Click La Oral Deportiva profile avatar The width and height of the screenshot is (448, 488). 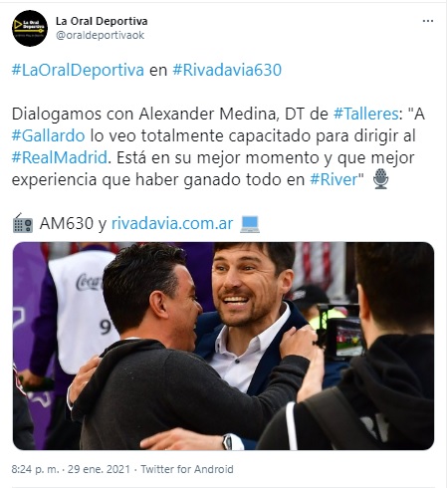point(30,28)
